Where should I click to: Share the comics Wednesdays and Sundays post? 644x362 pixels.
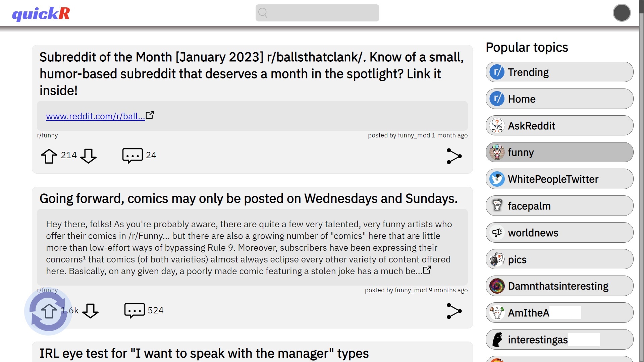click(454, 311)
